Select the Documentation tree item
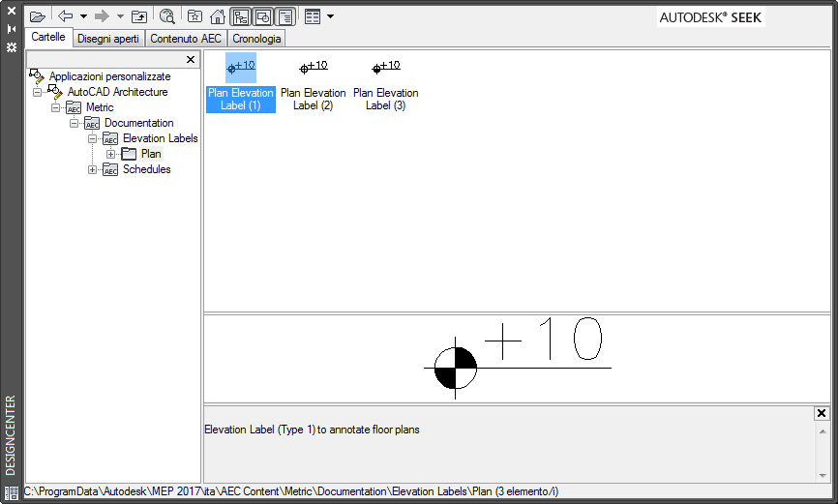Viewport: 838px width, 504px height. tap(139, 123)
